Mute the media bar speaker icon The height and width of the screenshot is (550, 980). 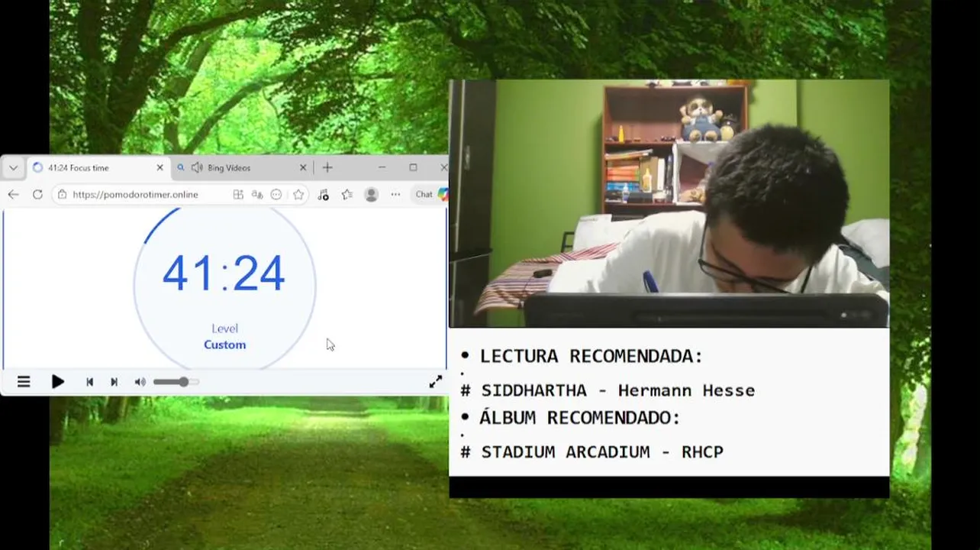tap(140, 382)
